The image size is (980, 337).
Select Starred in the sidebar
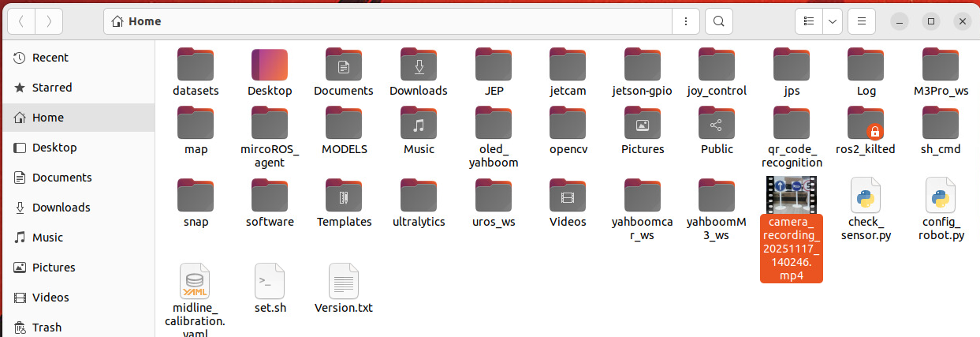(51, 88)
